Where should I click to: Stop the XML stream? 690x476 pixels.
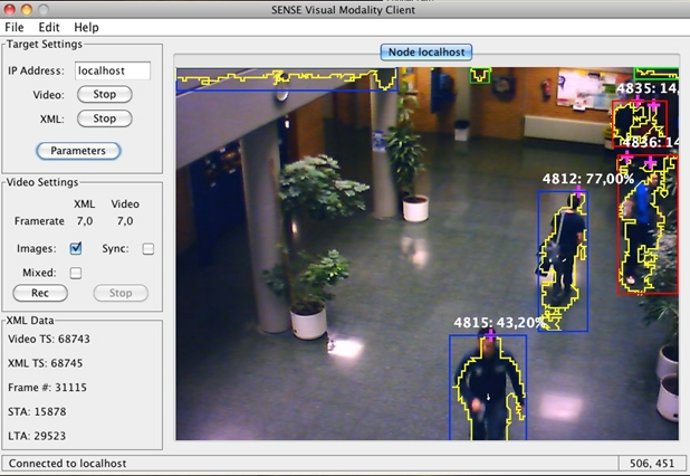104,118
